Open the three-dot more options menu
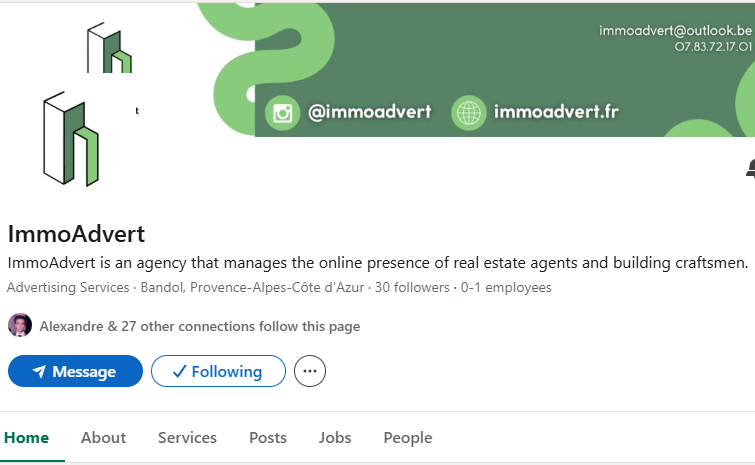Screen dimensions: 755x465 click(x=310, y=372)
